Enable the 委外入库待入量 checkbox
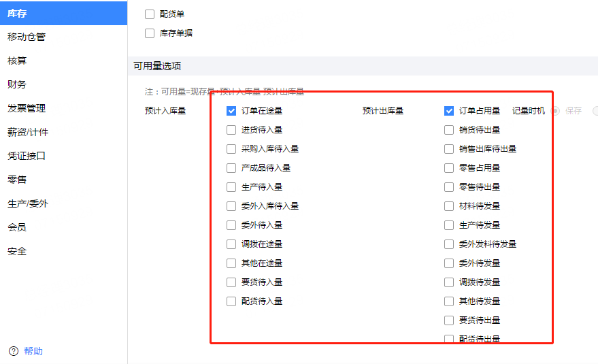The height and width of the screenshot is (364, 598). [231, 206]
